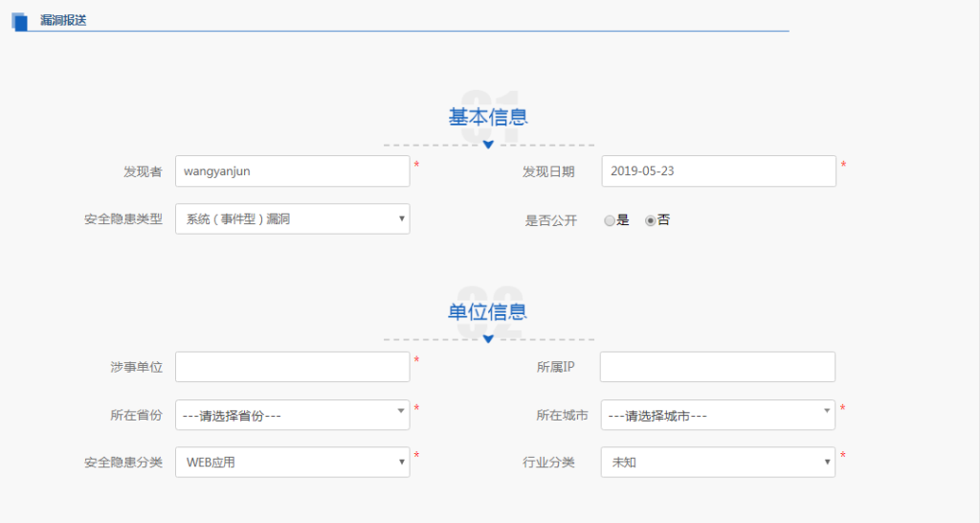The height and width of the screenshot is (523, 980).
Task: Click the 安全隐患类型 label
Action: point(123,219)
